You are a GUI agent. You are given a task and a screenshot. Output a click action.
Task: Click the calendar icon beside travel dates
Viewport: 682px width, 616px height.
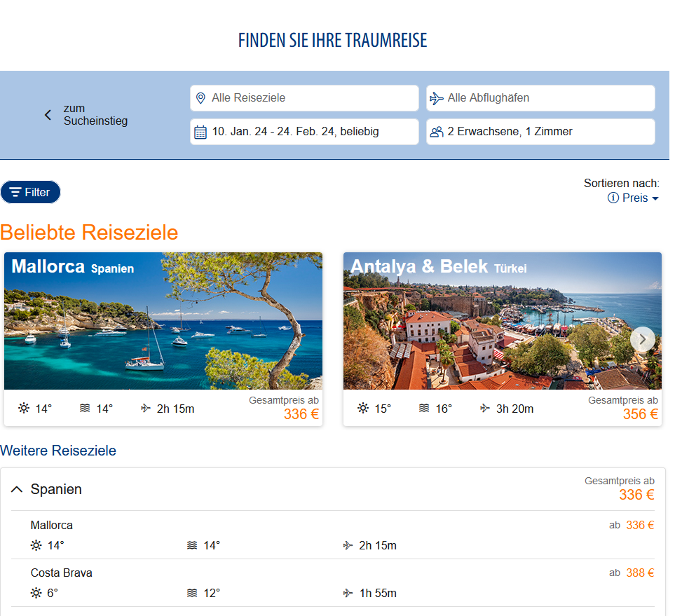coord(200,132)
